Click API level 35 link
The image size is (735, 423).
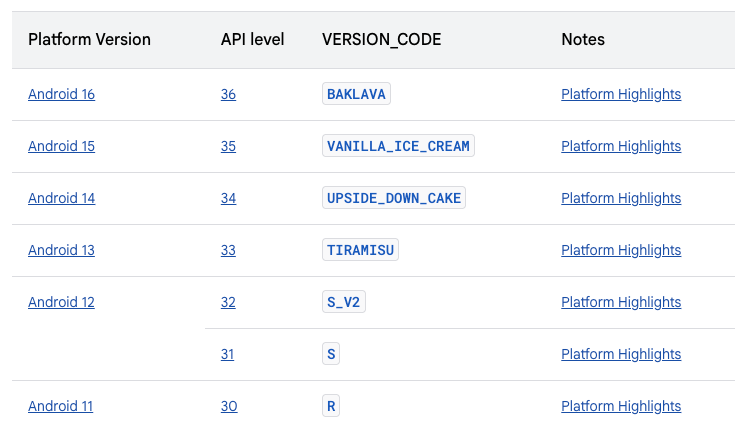[228, 146]
